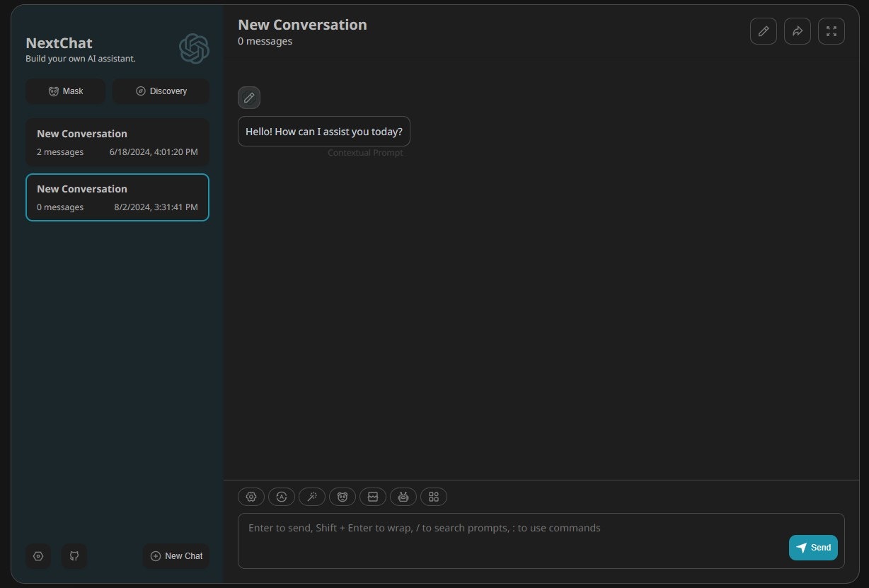869x588 pixels.
Task: Open app settings in the bottom-left corner
Action: click(x=38, y=556)
